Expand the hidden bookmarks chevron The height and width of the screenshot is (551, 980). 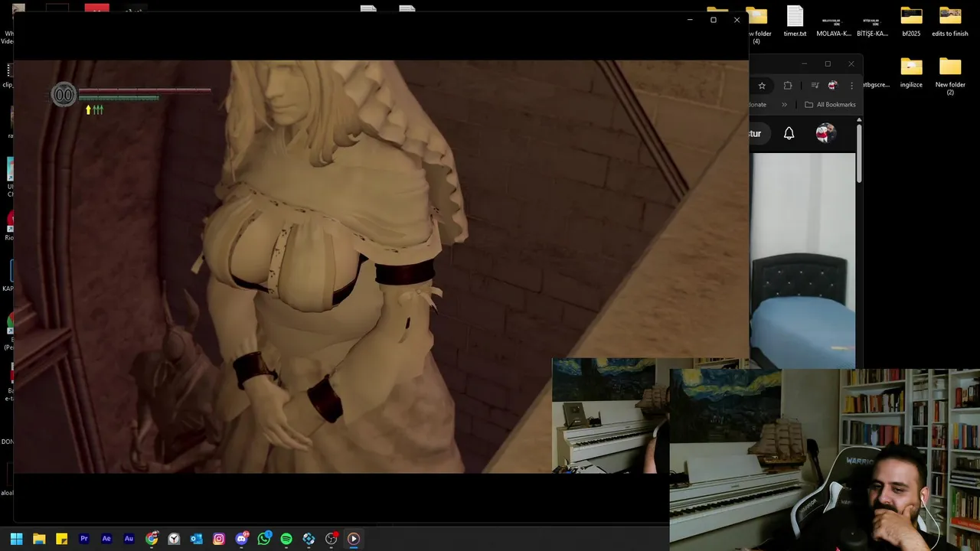point(784,105)
